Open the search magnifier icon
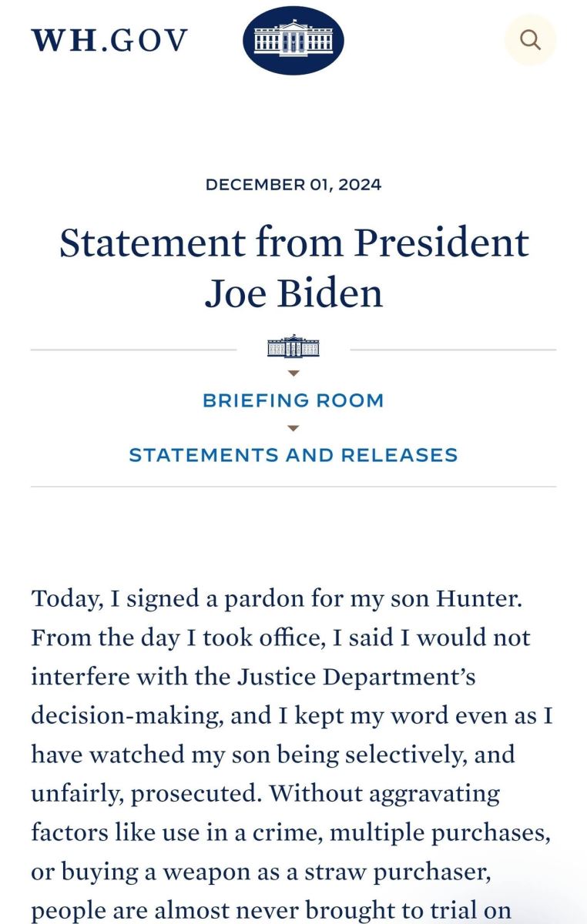This screenshot has height=924, width=587. (x=530, y=39)
